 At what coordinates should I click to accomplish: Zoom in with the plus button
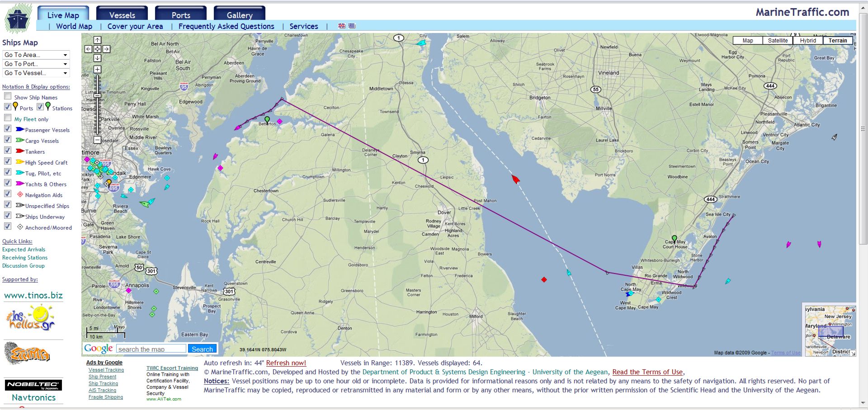[97, 69]
